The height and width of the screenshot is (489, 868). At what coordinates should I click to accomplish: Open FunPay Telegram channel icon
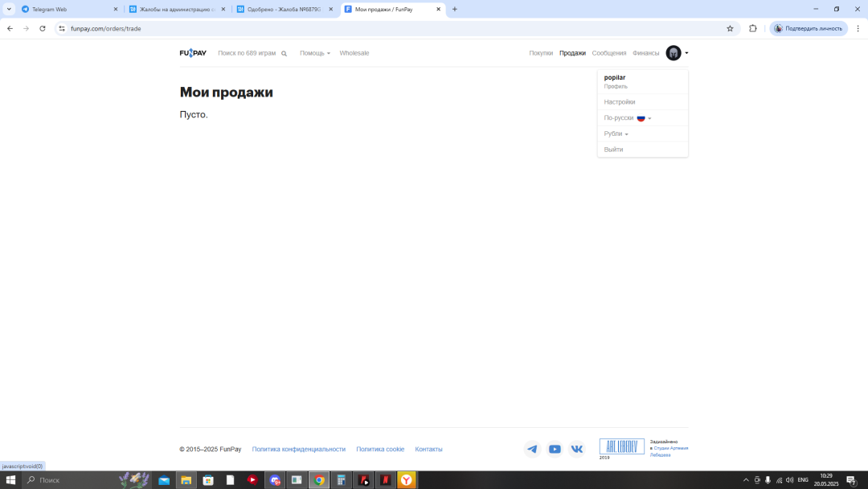(x=532, y=449)
